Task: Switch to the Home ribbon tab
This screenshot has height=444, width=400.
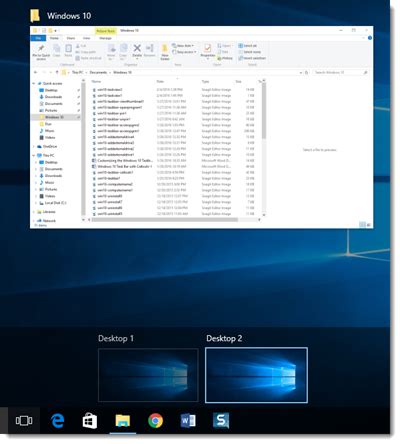Action: pyautogui.click(x=54, y=38)
